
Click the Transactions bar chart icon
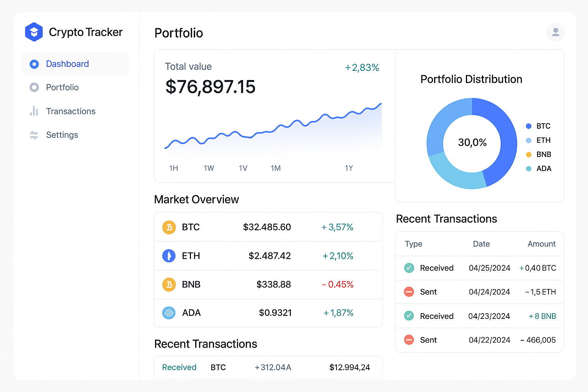click(x=34, y=111)
